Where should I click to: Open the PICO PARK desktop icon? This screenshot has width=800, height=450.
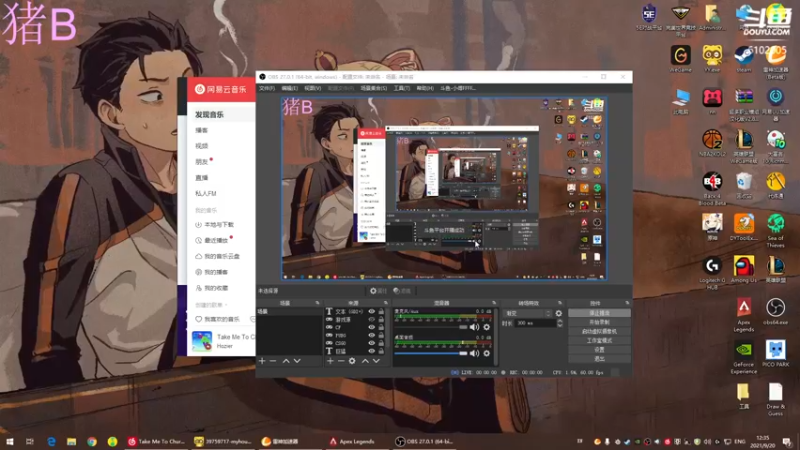[775, 354]
